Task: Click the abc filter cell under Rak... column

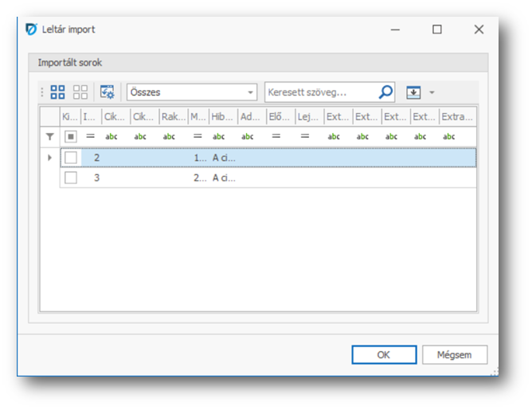Action: pos(169,136)
